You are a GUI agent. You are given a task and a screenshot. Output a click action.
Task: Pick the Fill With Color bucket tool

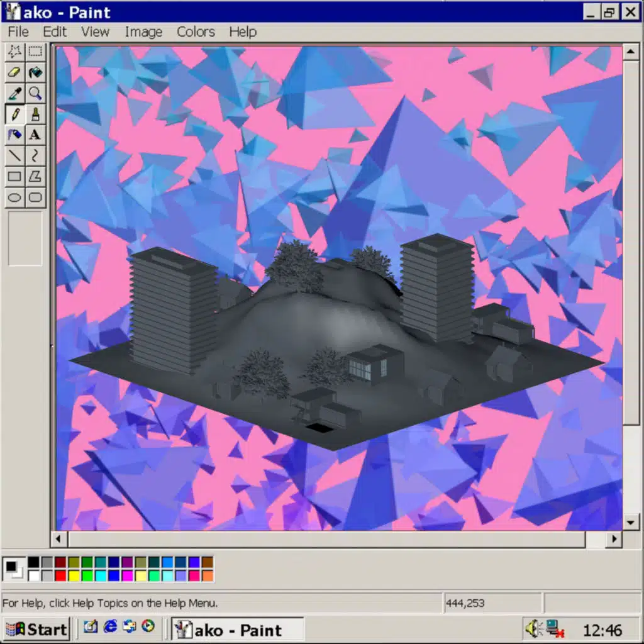coord(35,73)
